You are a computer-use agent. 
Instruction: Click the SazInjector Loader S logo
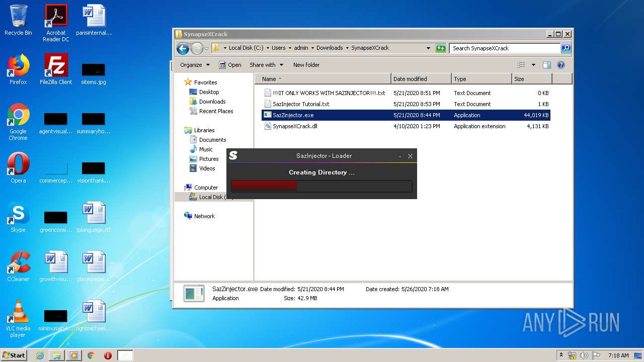(233, 155)
